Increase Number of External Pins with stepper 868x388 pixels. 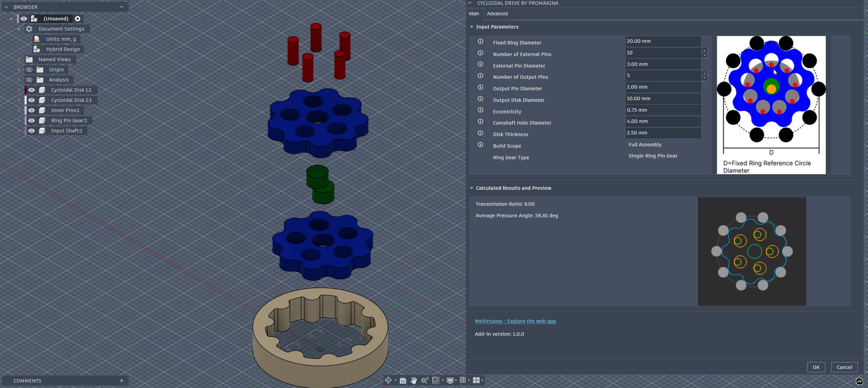point(705,51)
